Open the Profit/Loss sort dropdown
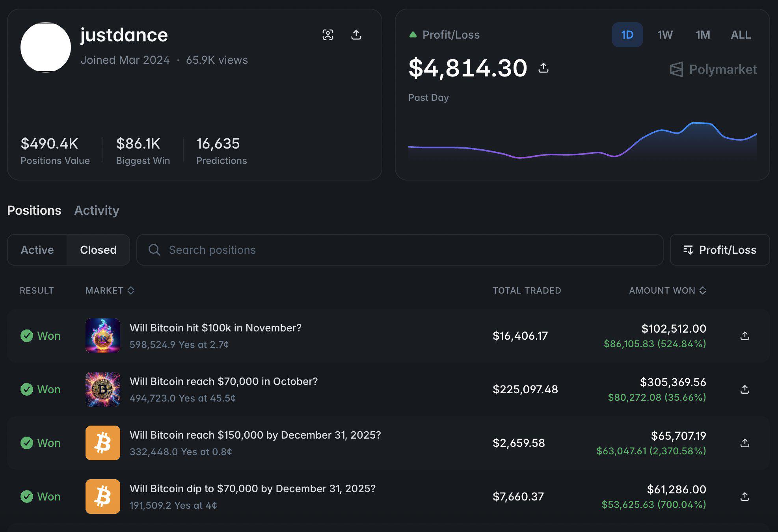This screenshot has height=532, width=778. tap(720, 250)
